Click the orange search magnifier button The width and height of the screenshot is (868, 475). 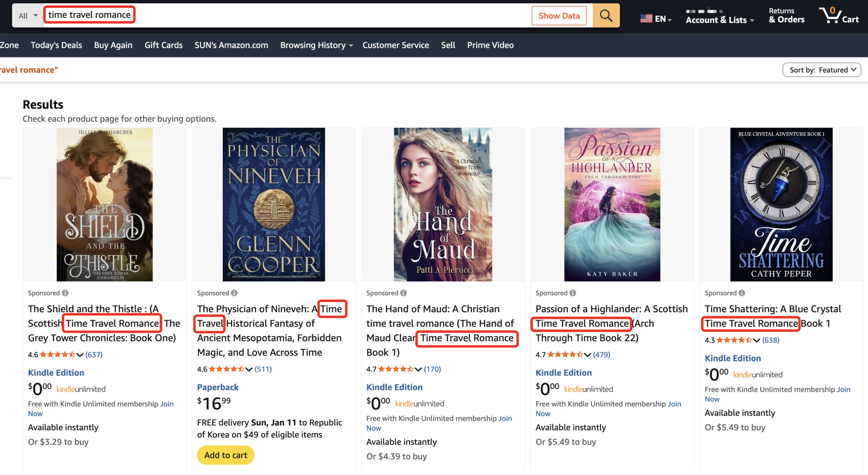[606, 16]
